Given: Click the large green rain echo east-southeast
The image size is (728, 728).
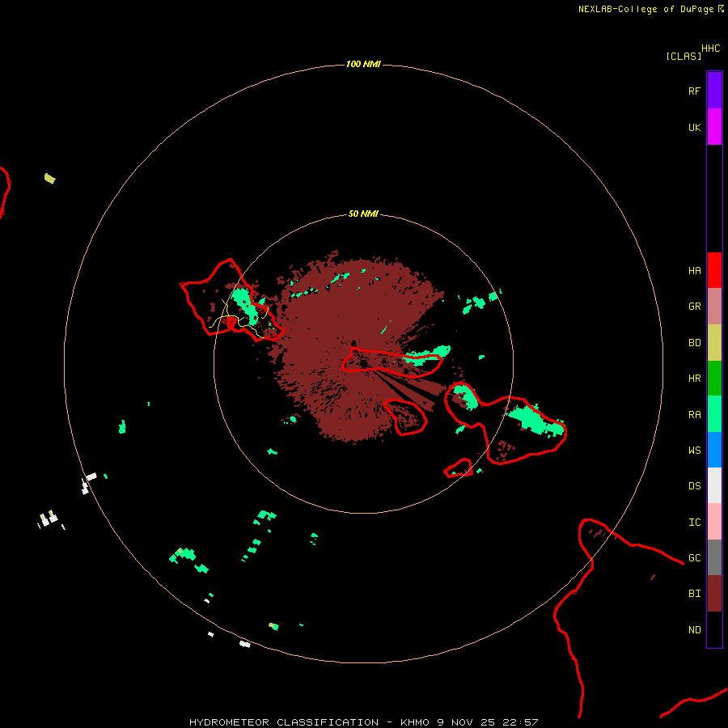Looking at the screenshot, I should pos(536,419).
